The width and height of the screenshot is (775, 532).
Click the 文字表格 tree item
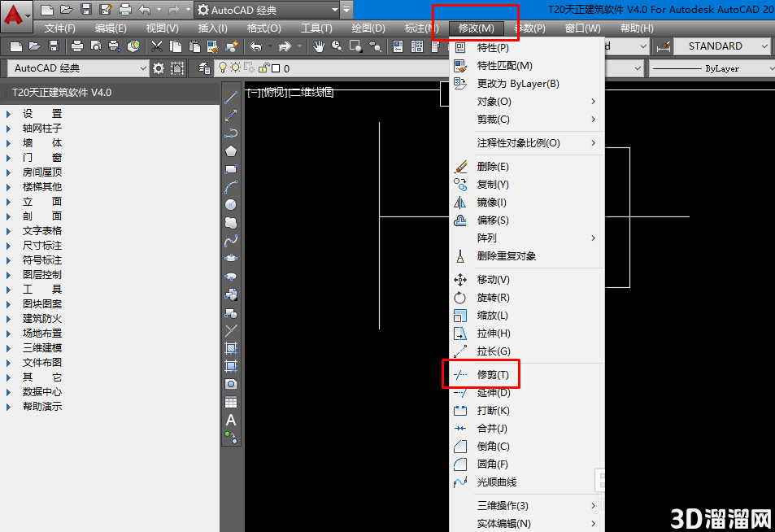pyautogui.click(x=42, y=231)
